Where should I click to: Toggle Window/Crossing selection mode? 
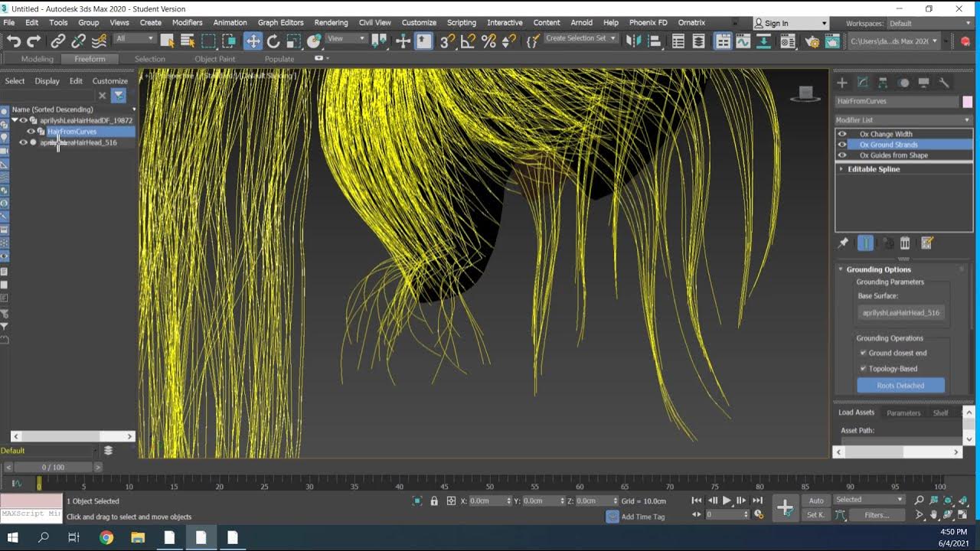tap(229, 41)
